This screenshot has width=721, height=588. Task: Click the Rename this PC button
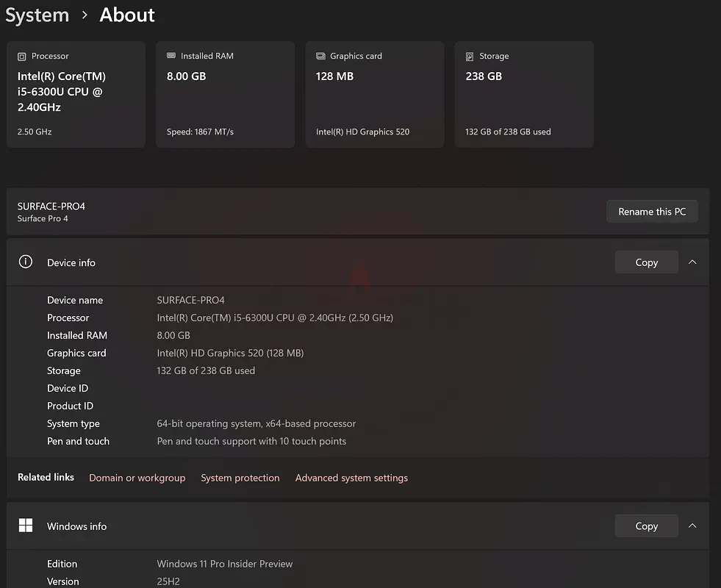652,212
